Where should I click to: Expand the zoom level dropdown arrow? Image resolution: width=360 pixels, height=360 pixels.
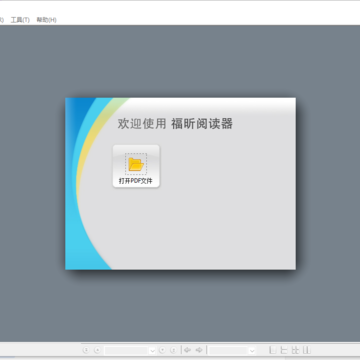252,350
